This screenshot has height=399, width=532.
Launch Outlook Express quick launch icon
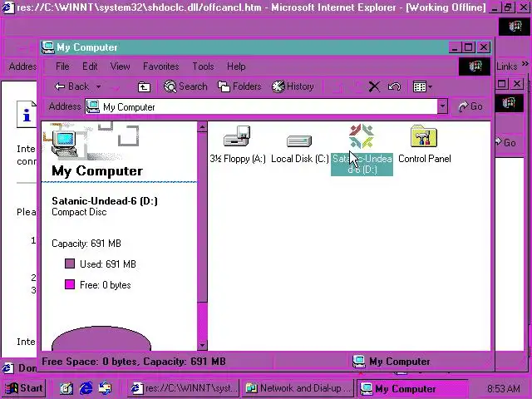pyautogui.click(x=106, y=388)
